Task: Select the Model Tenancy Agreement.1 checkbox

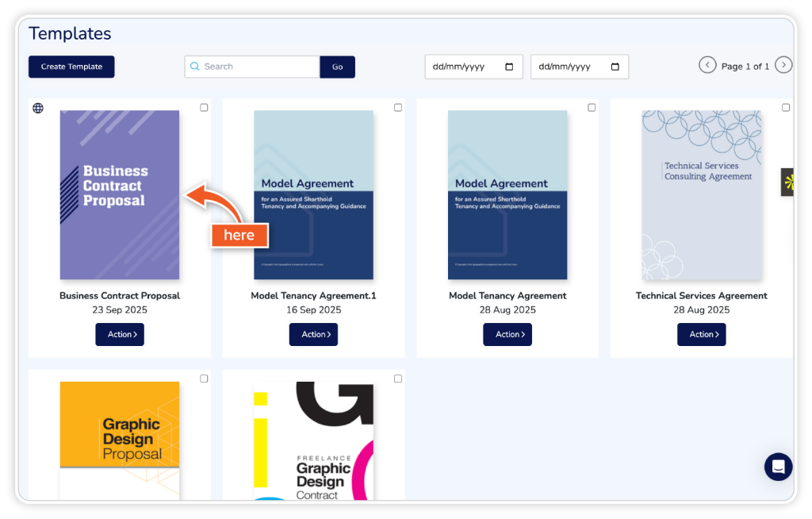Action: pyautogui.click(x=398, y=107)
